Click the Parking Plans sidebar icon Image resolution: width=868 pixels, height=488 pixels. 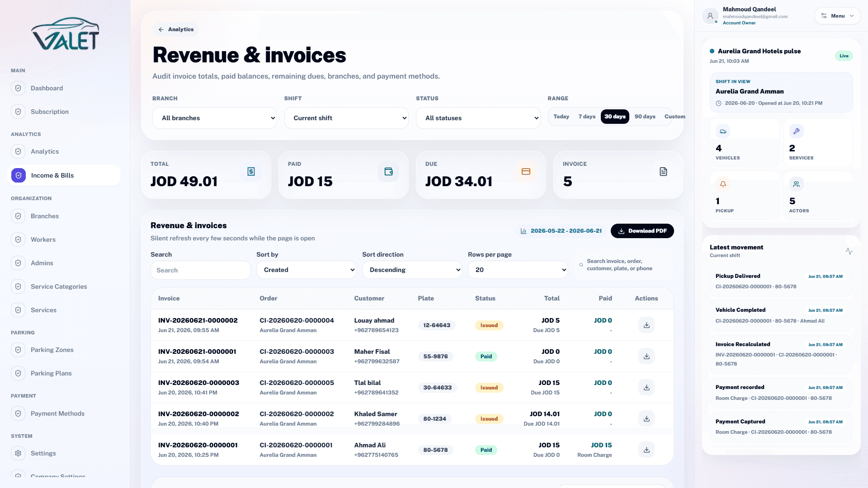point(18,373)
